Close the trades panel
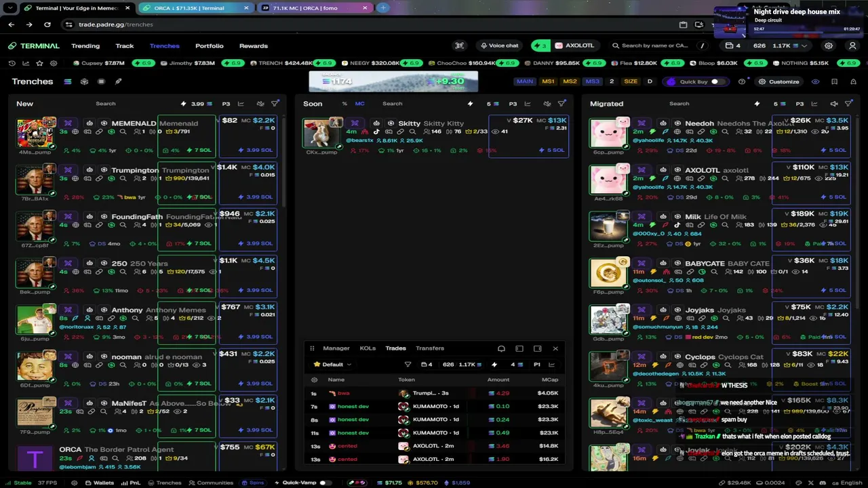The width and height of the screenshot is (868, 488). (x=555, y=348)
